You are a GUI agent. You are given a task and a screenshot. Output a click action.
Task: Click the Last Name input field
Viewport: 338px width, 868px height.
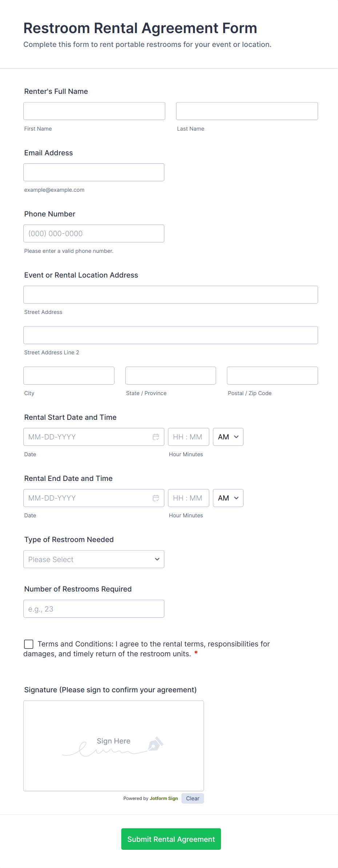(247, 111)
